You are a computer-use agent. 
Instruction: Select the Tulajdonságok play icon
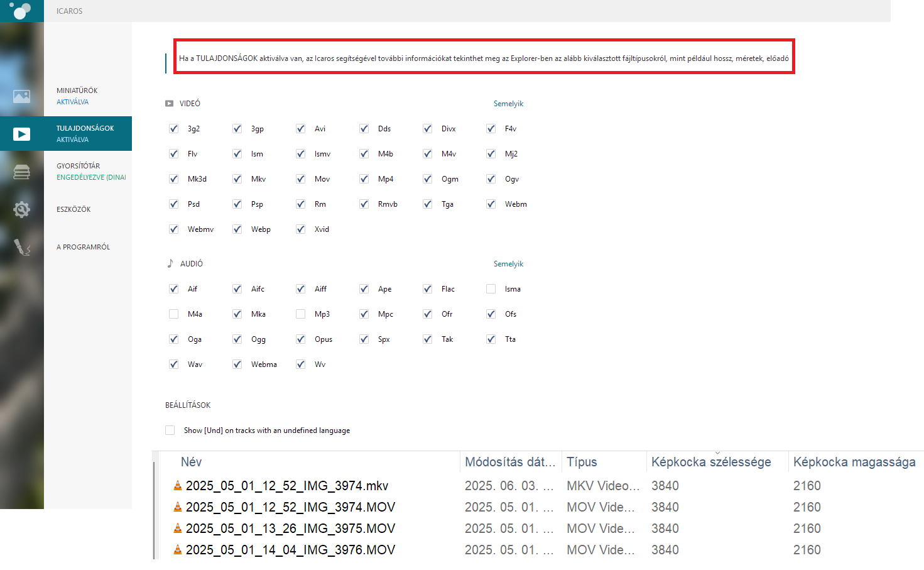coord(22,134)
